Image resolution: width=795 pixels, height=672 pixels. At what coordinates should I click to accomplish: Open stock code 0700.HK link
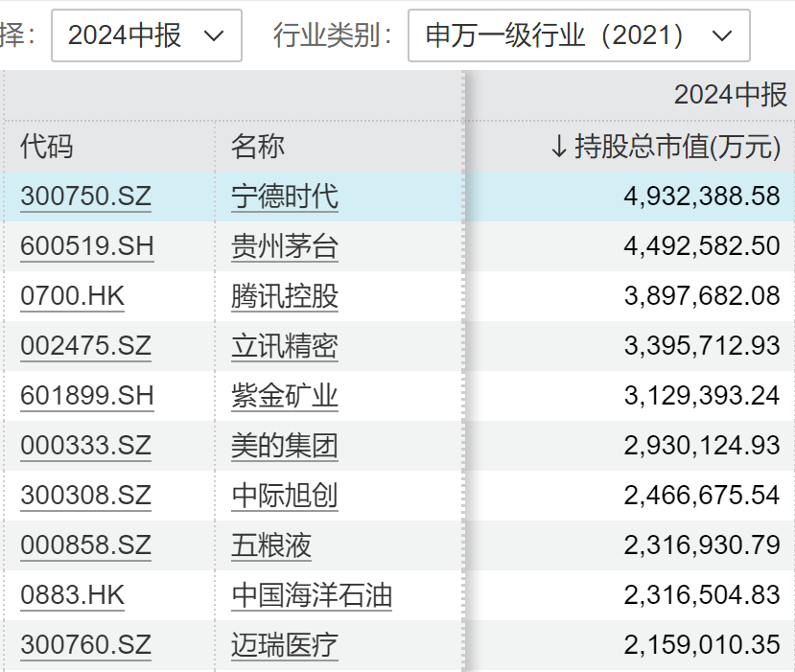73,296
